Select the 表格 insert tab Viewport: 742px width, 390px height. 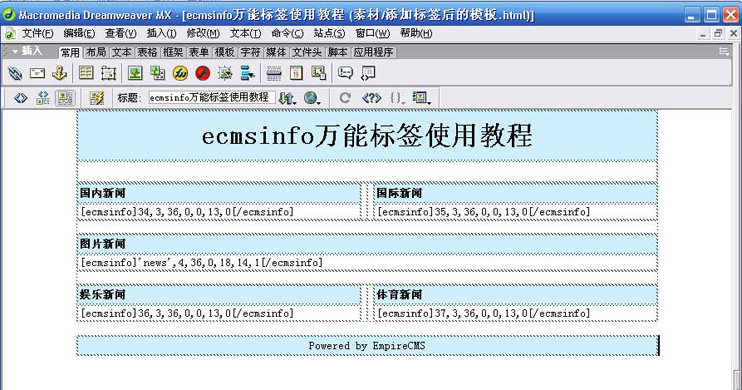tap(147, 52)
